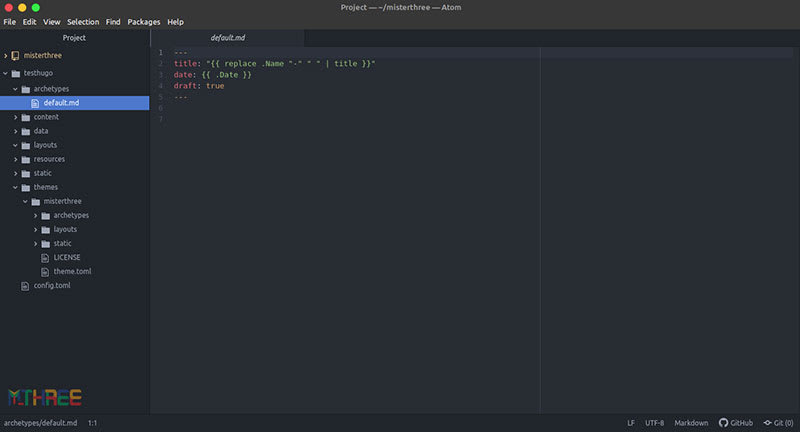The height and width of the screenshot is (432, 800).
Task: Expand static folder inside misterthree theme
Action: pos(35,244)
